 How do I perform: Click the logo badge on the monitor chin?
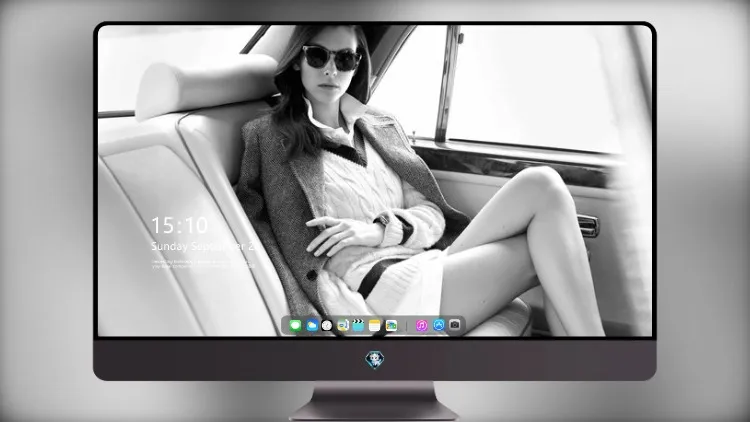pos(375,360)
